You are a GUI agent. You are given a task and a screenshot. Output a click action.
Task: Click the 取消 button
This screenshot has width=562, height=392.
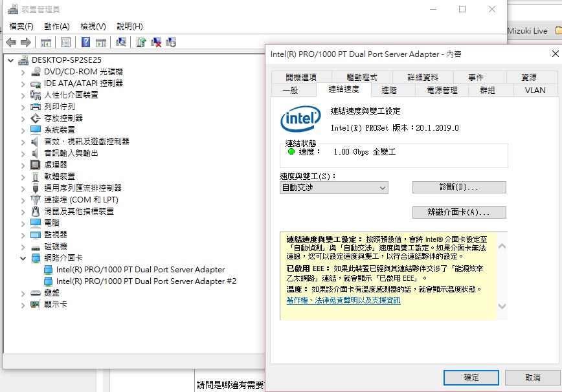[x=533, y=378]
